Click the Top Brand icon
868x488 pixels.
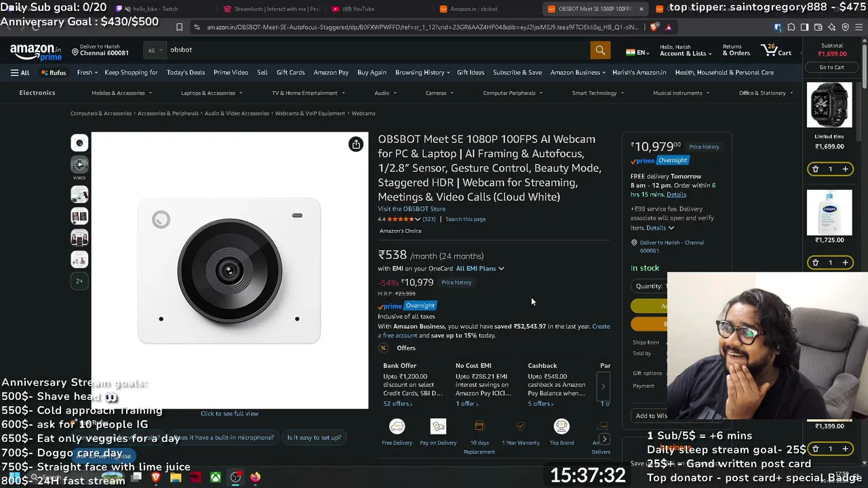tap(561, 426)
